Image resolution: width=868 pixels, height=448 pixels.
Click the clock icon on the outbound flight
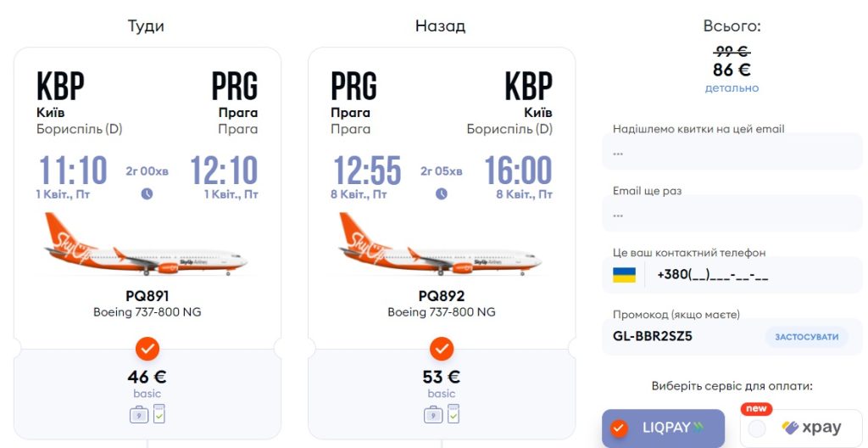click(x=147, y=193)
